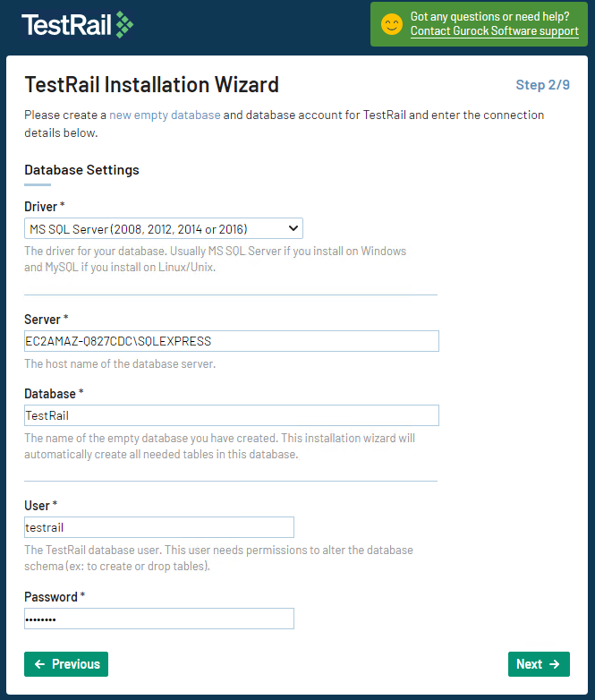Click the Driver field label
Image resolution: width=595 pixels, height=700 pixels.
coord(45,207)
